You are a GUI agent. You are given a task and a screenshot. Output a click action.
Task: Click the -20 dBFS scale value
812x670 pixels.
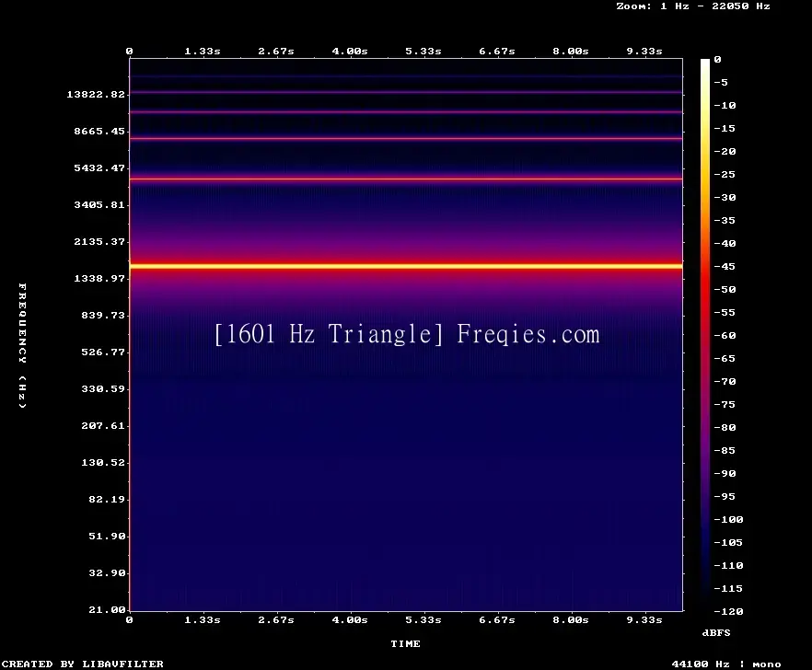[725, 151]
